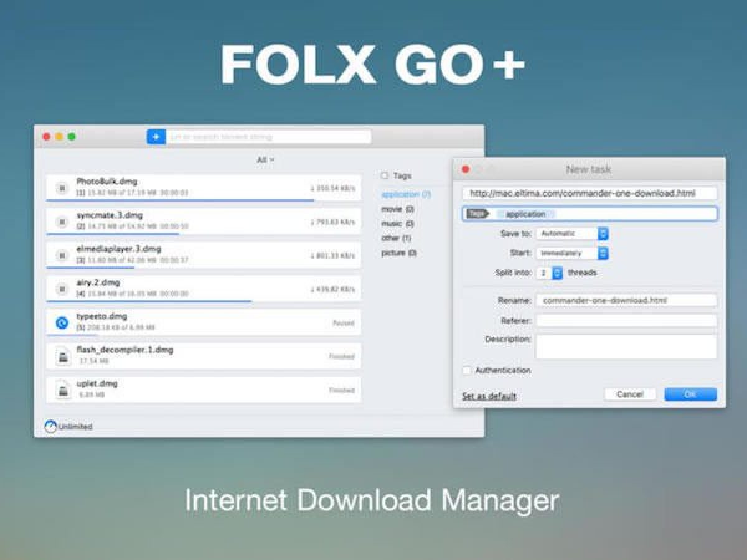Screen dimensions: 747x560
Task: Pause the PhotoBulk.dmg download
Action: pos(61,187)
